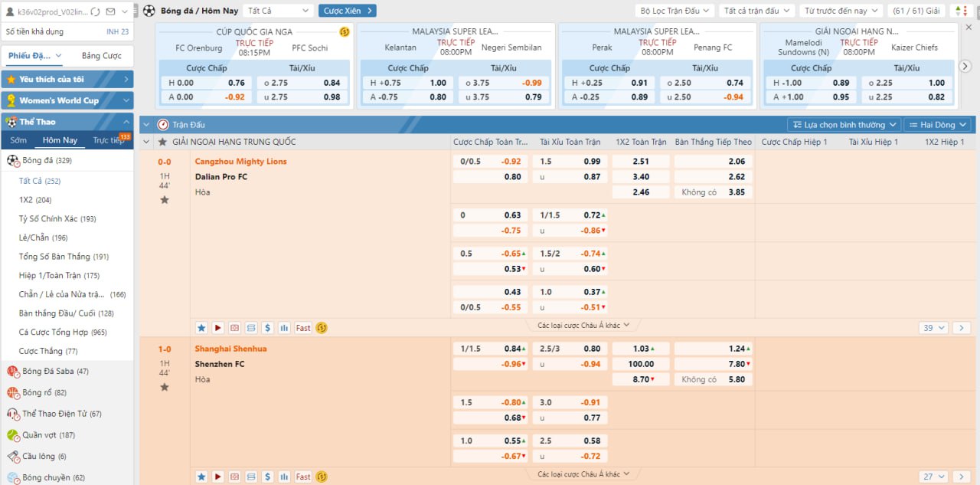The height and width of the screenshot is (485, 980).
Task: Expand the Hai Dòng view dropdown
Action: pyautogui.click(x=937, y=125)
